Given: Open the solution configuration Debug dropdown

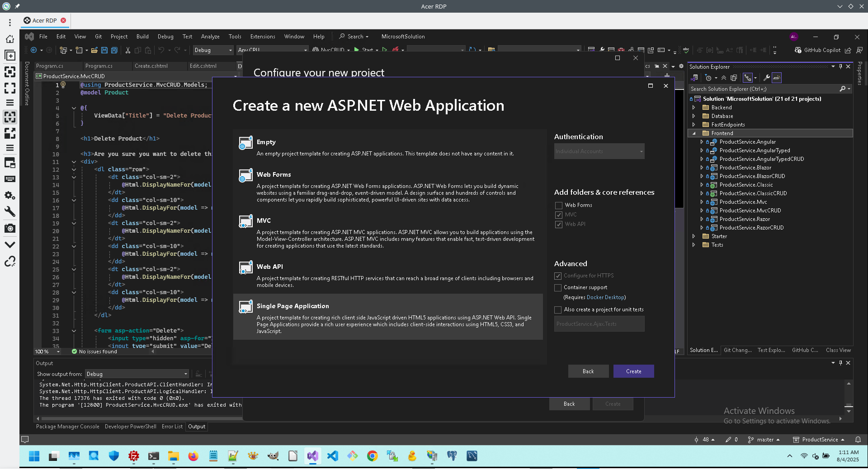Looking at the screenshot, I should click(213, 50).
